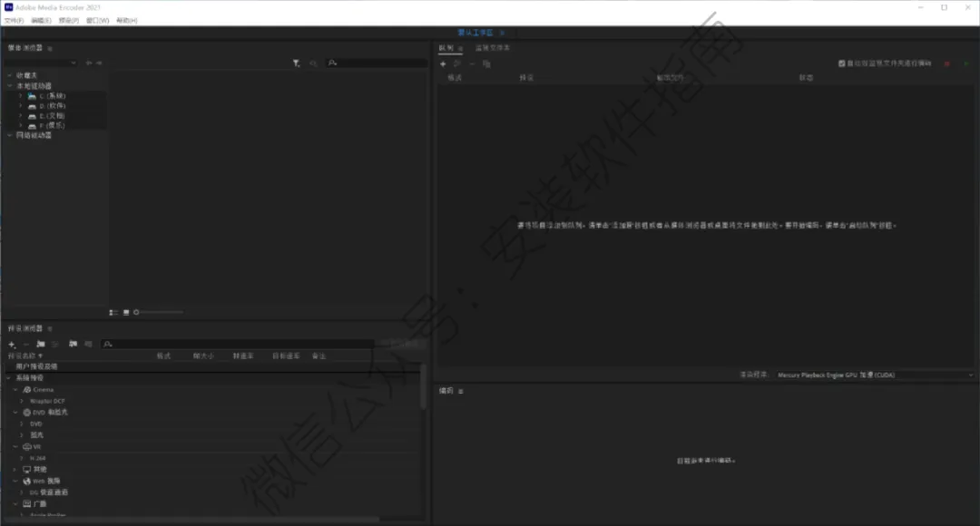Image resolution: width=980 pixels, height=526 pixels.
Task: Remove queue item with minus icon
Action: coord(472,63)
